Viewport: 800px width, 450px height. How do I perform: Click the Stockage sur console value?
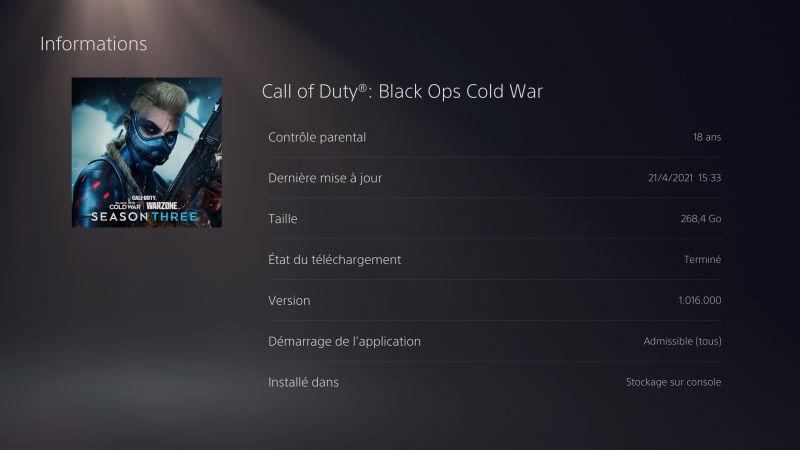(673, 382)
